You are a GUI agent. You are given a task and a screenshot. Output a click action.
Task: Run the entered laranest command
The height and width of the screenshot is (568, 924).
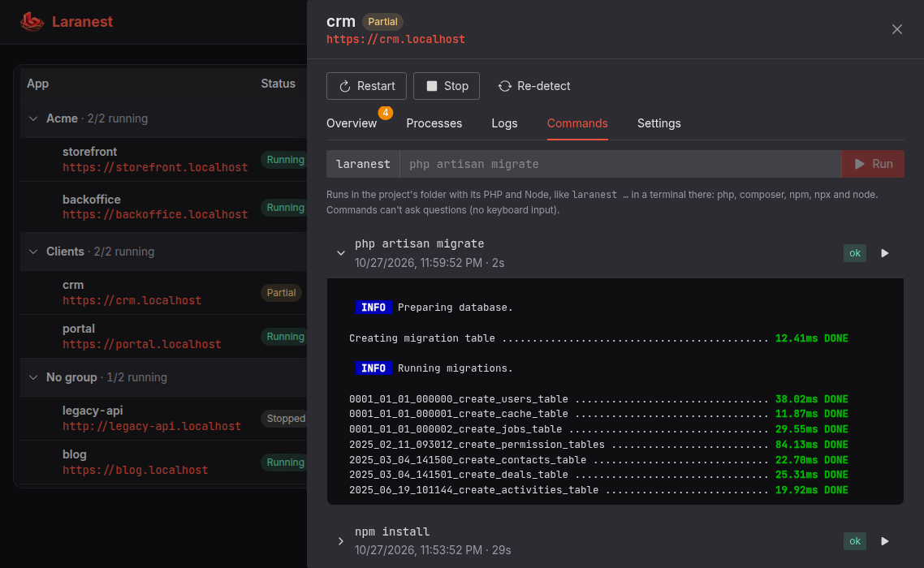873,164
